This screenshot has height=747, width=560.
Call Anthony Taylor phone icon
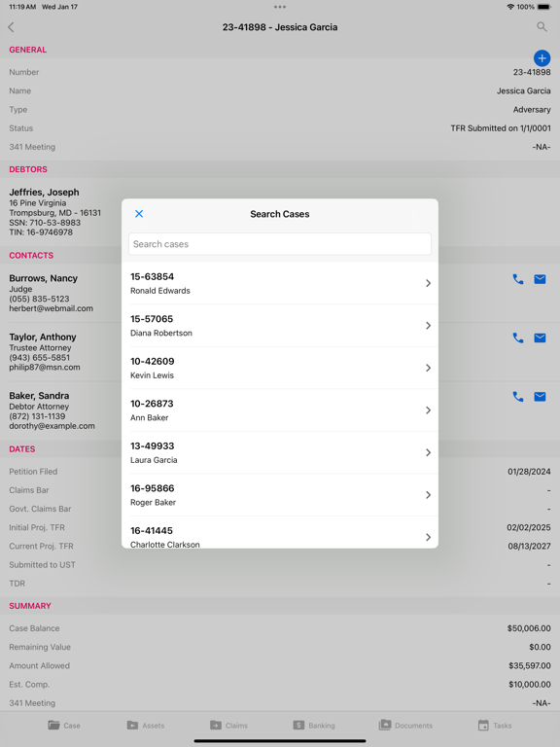[x=517, y=338]
